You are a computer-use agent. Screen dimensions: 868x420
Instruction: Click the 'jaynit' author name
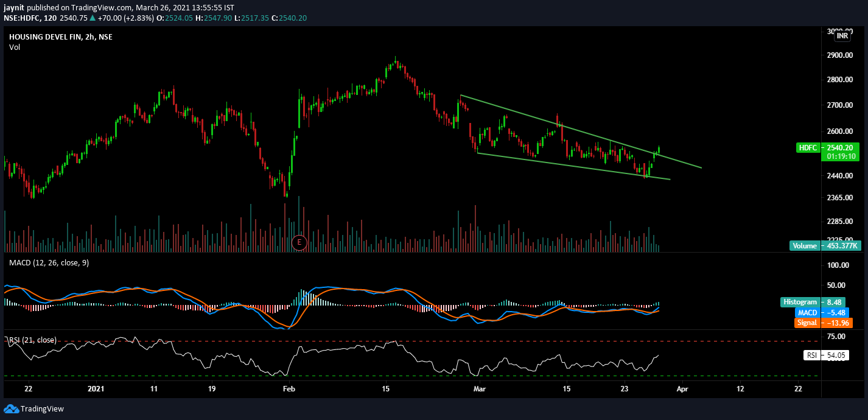click(14, 7)
